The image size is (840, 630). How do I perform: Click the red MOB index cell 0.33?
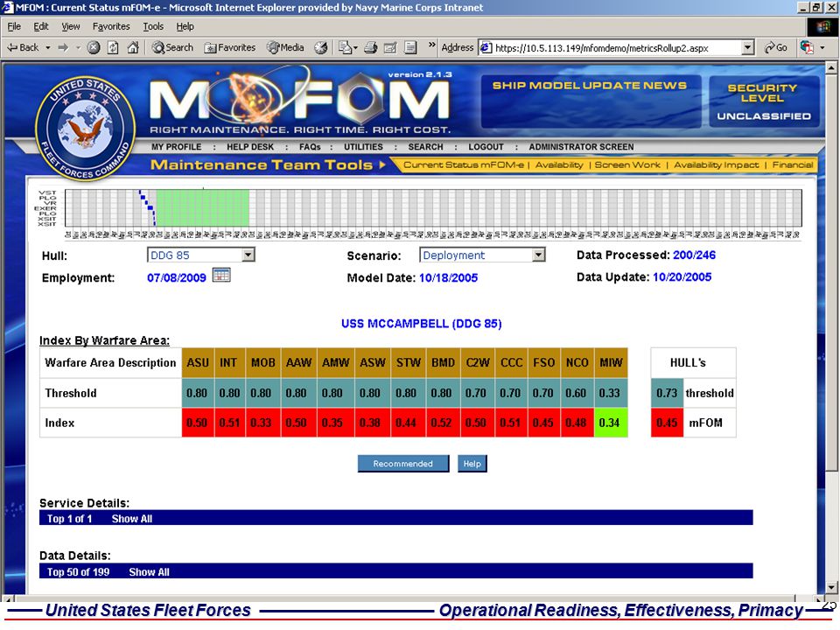pos(263,423)
